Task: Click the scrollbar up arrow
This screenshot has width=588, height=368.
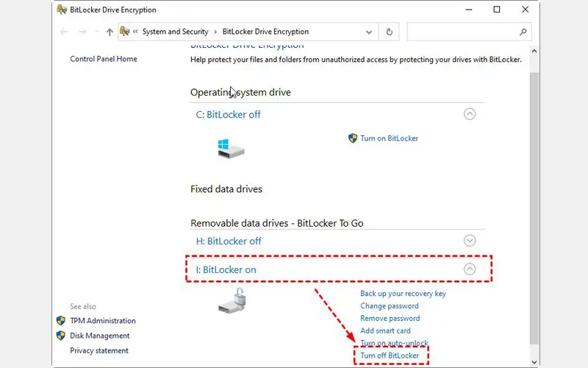Action: pos(534,51)
